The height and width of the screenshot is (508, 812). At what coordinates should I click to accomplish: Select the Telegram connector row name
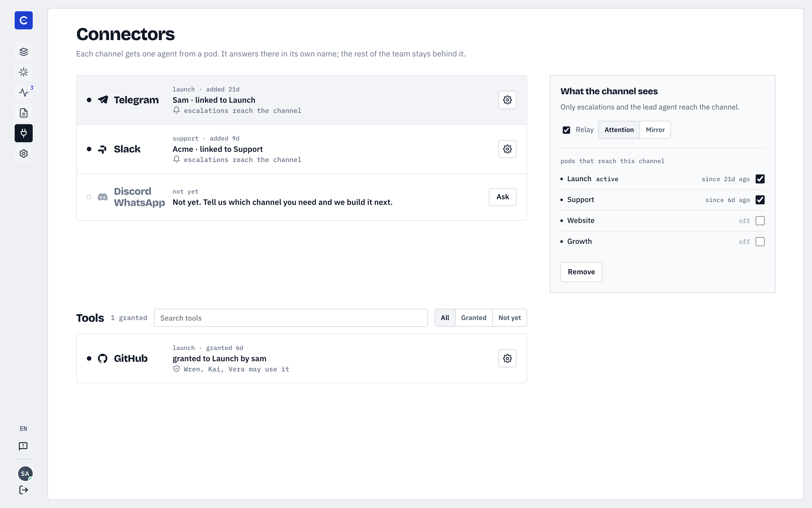coord(136,100)
